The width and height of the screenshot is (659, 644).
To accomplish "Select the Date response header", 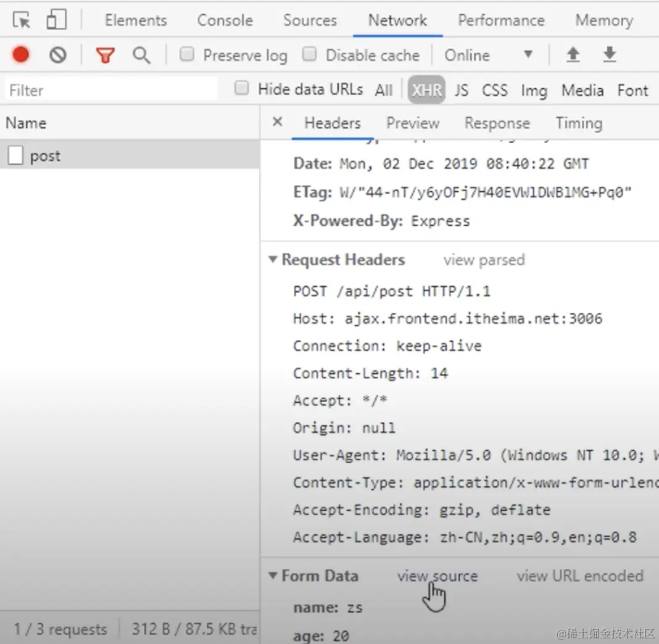I will click(x=441, y=164).
